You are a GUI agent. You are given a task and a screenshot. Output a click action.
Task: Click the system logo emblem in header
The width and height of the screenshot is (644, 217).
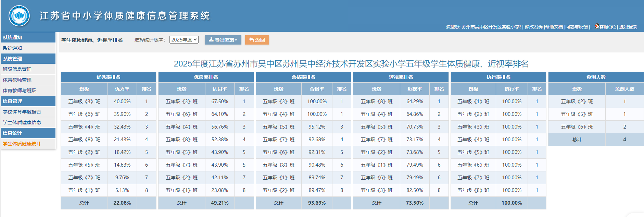coord(19,16)
